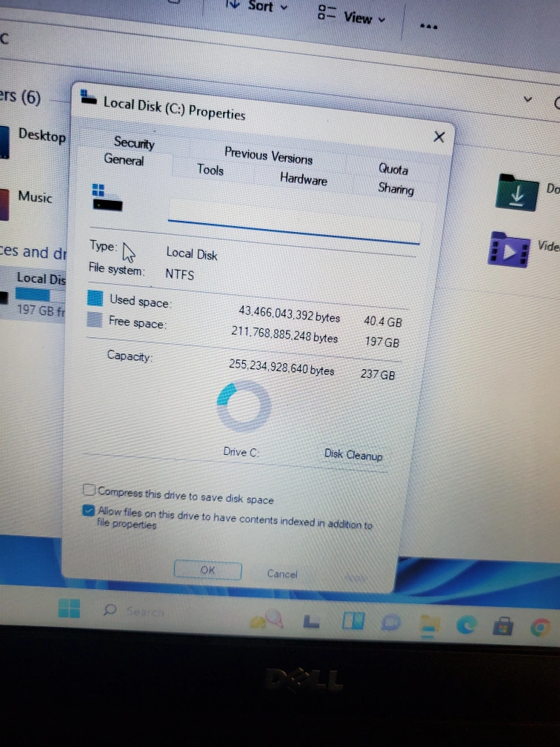Click the Disk Cleanup button

pyautogui.click(x=353, y=454)
